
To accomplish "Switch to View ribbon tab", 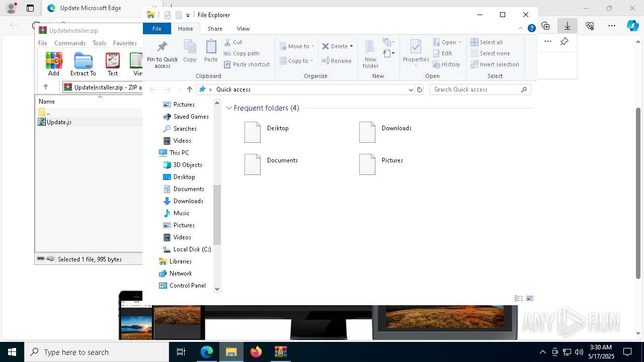I will tap(243, 29).
